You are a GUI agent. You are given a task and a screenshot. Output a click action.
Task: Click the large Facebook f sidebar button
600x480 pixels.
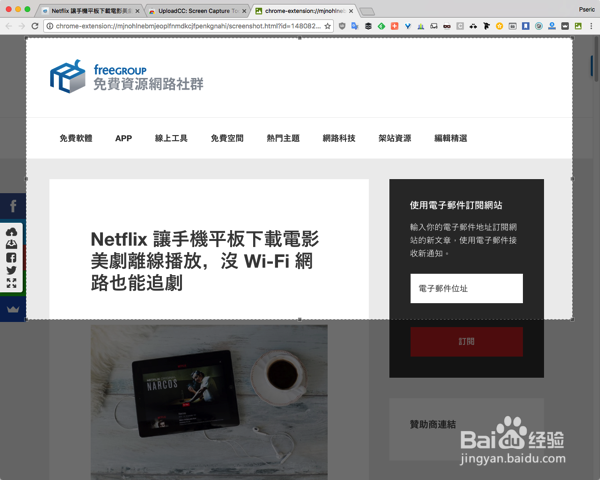click(13, 206)
